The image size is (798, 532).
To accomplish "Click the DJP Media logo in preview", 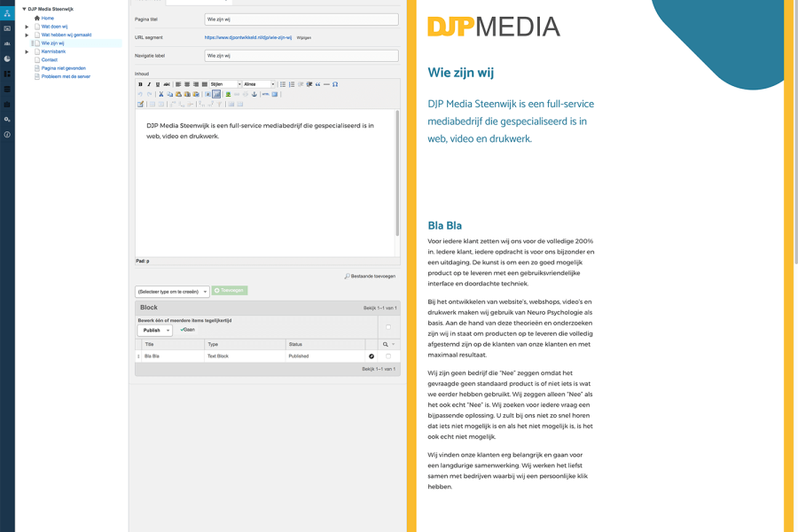I will tap(494, 27).
